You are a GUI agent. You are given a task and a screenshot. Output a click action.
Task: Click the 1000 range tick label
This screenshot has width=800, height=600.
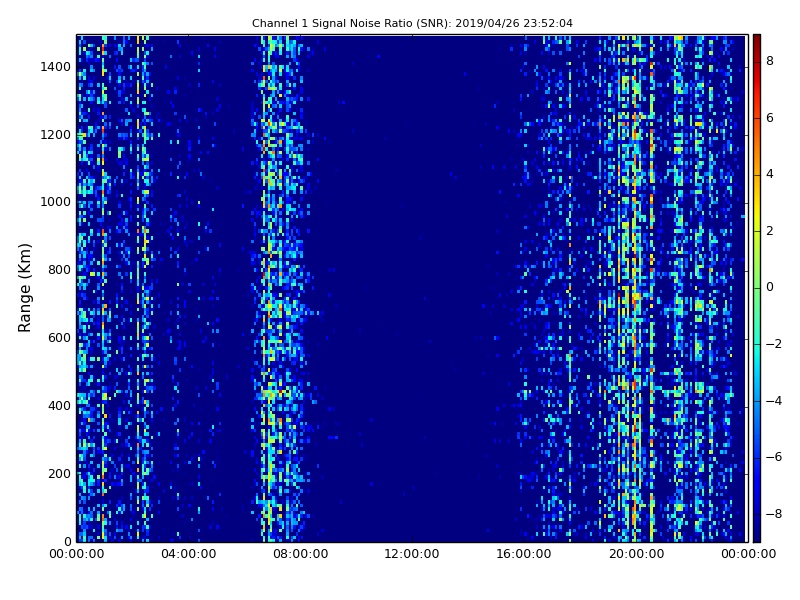pyautogui.click(x=55, y=202)
